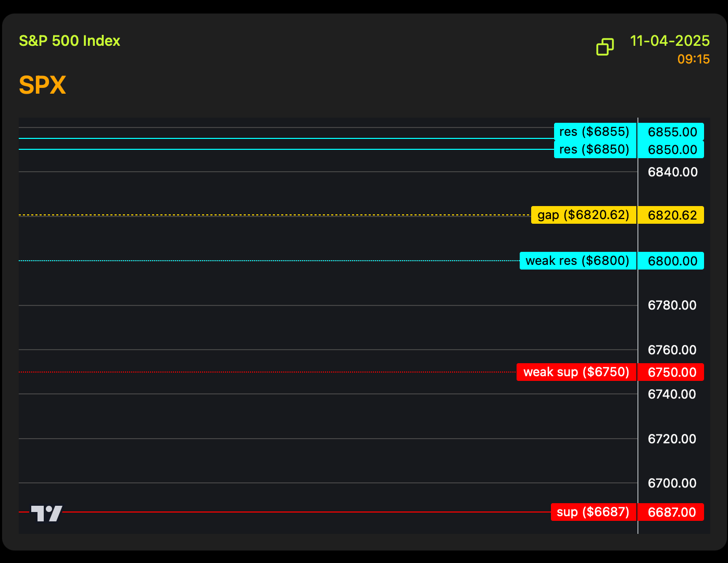Select the sup ($6687) level label
The height and width of the screenshot is (563, 728).
[x=593, y=512]
